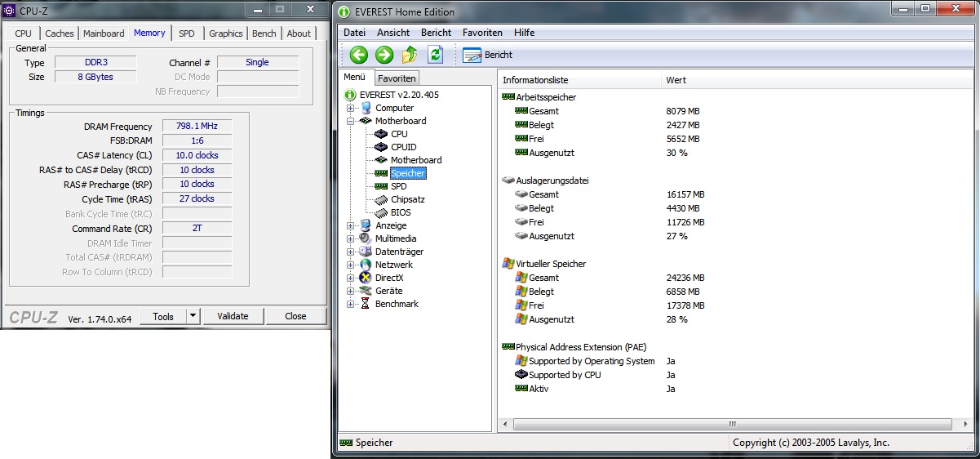The height and width of the screenshot is (459, 980).
Task: Open the Bericht menu in menu bar
Action: tap(436, 33)
